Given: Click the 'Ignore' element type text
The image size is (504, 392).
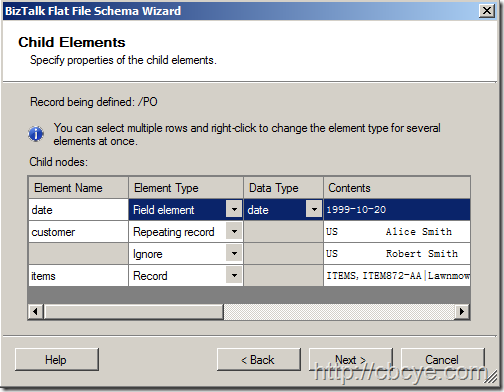Looking at the screenshot, I should (148, 254).
